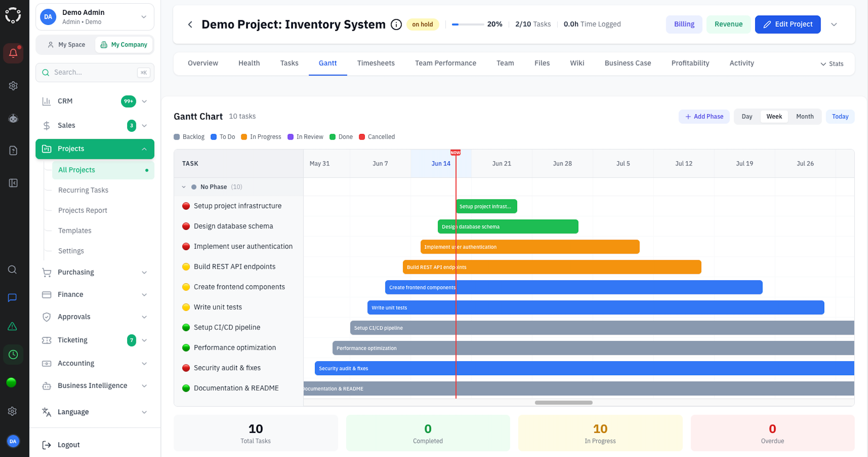Viewport: 868px width, 457px height.
Task: Open the chat bubble icon in left rail
Action: pyautogui.click(x=12, y=298)
